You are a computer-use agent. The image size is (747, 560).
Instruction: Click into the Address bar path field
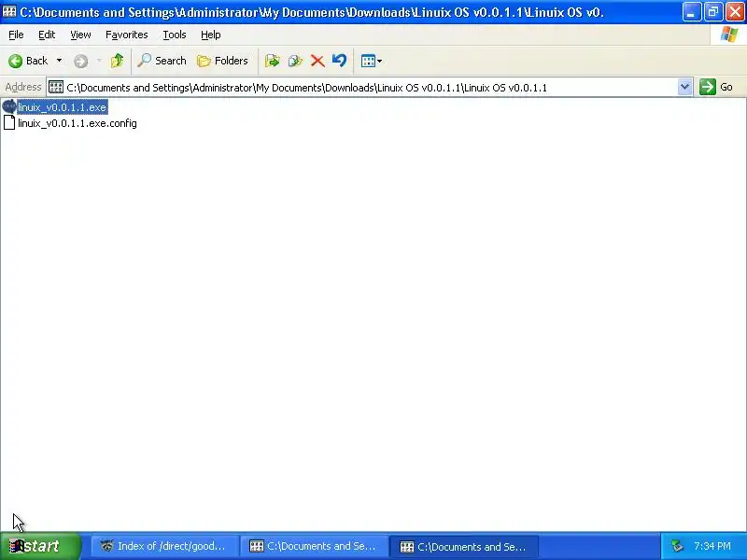pyautogui.click(x=362, y=88)
